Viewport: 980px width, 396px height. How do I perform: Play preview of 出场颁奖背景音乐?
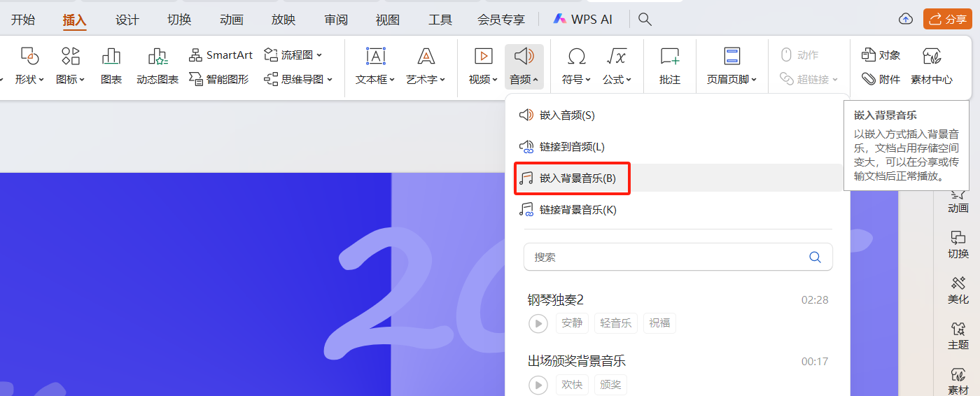(x=538, y=385)
